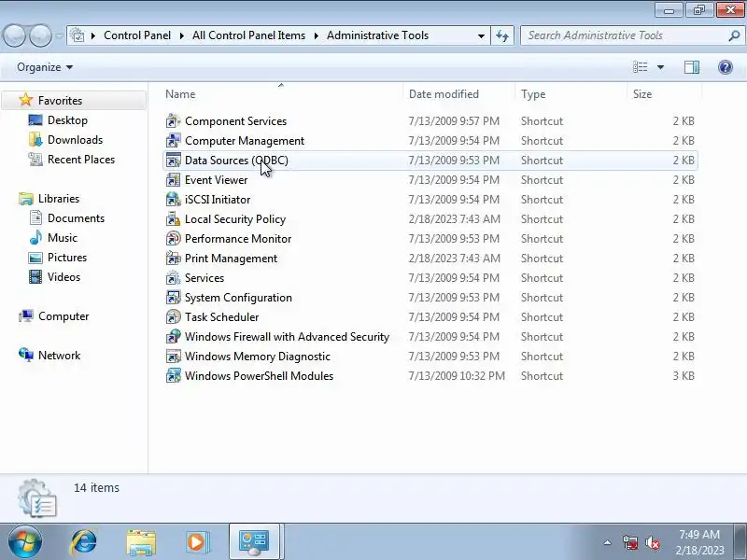Expand the arrow after All Control Panel Items
747x560 pixels.
(316, 35)
